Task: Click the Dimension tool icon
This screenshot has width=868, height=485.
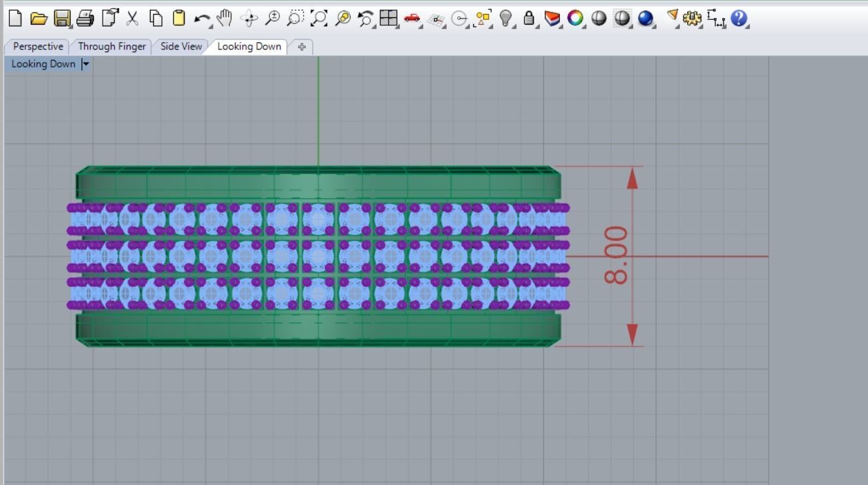Action: click(716, 19)
